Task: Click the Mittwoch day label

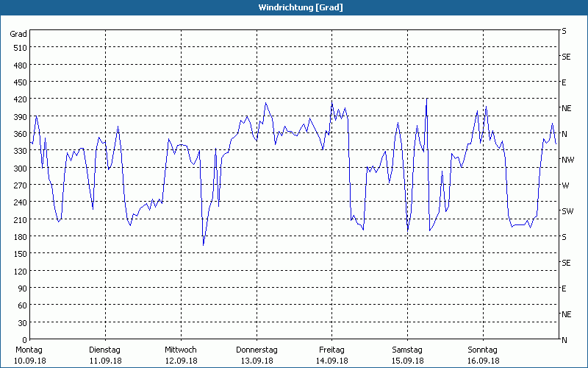Action: click(x=181, y=350)
